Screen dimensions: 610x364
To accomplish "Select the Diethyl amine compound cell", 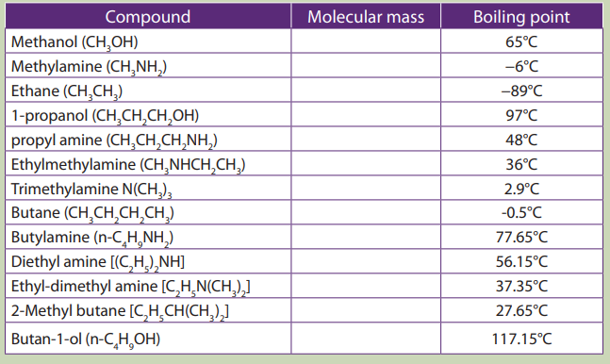I will tap(148, 261).
